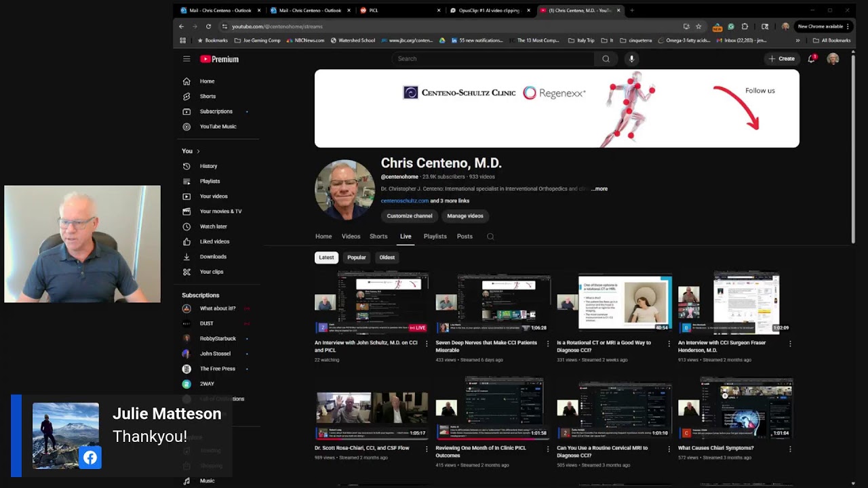Open Shorts in sidebar

[x=208, y=96]
